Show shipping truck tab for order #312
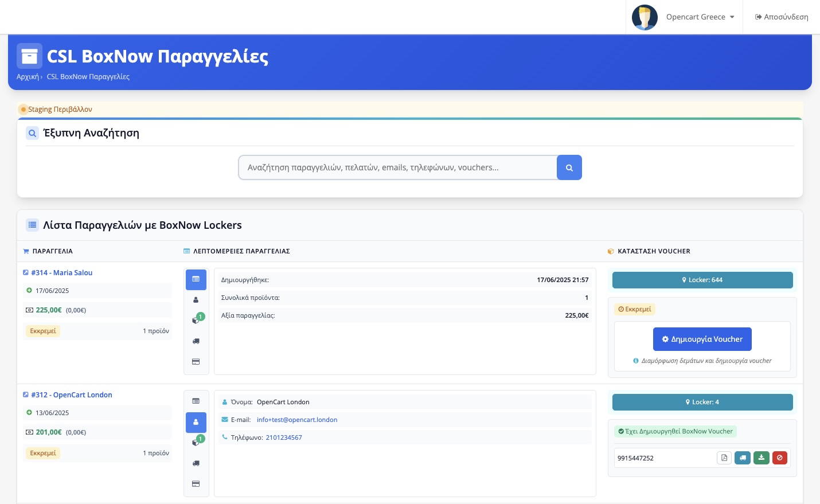820x504 pixels. point(196,463)
